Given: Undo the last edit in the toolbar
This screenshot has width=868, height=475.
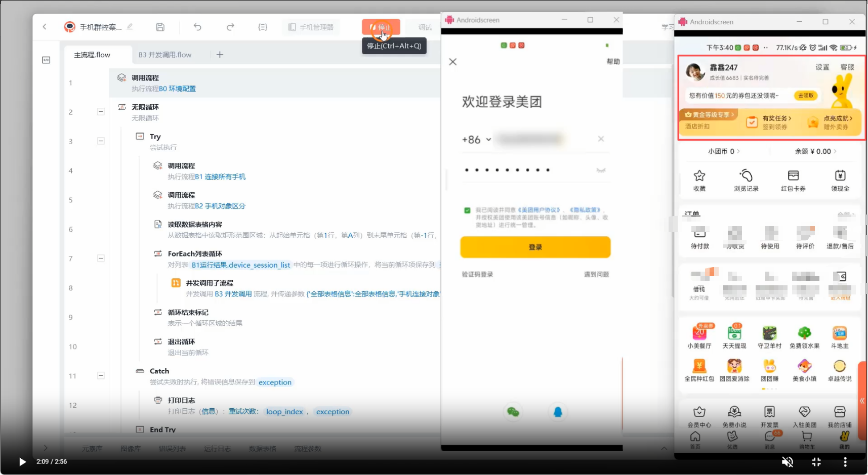Looking at the screenshot, I should (197, 27).
